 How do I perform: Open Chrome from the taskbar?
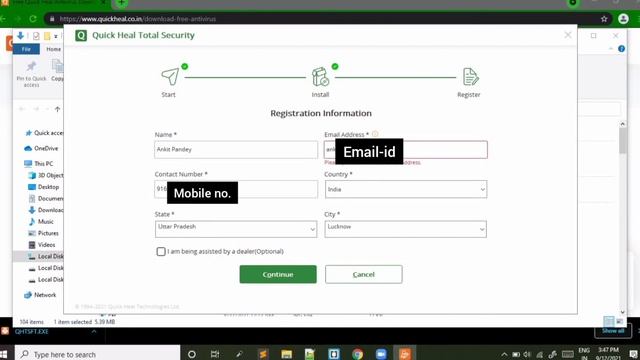point(357,354)
